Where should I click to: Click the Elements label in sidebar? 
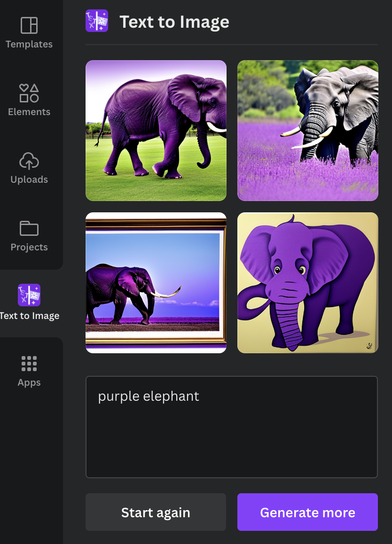point(29,112)
